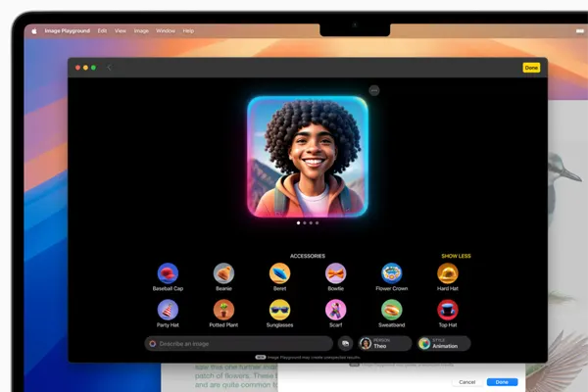Image resolution: width=588 pixels, height=392 pixels.
Task: Add the Beanie accessory
Action: (223, 273)
